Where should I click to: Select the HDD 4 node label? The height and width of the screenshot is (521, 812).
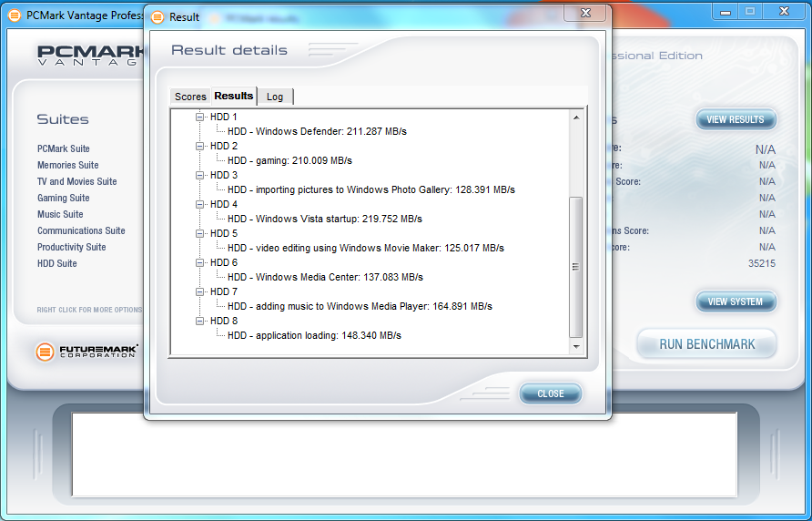[x=224, y=204]
